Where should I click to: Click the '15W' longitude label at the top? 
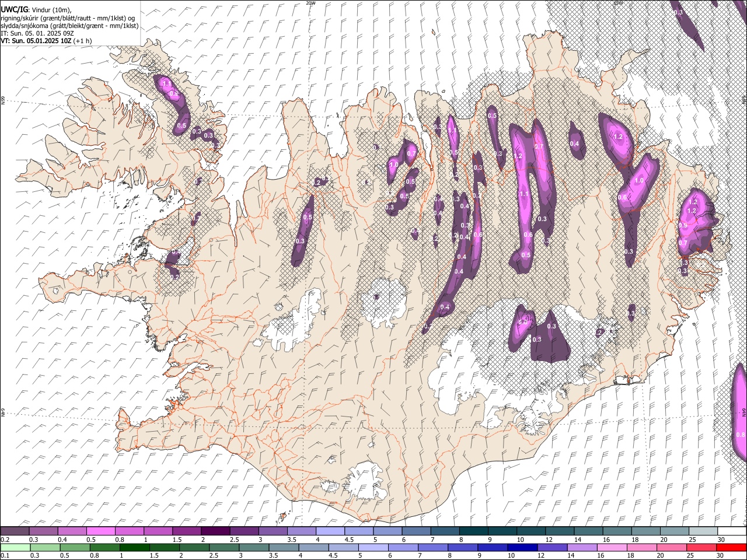[x=618, y=3]
